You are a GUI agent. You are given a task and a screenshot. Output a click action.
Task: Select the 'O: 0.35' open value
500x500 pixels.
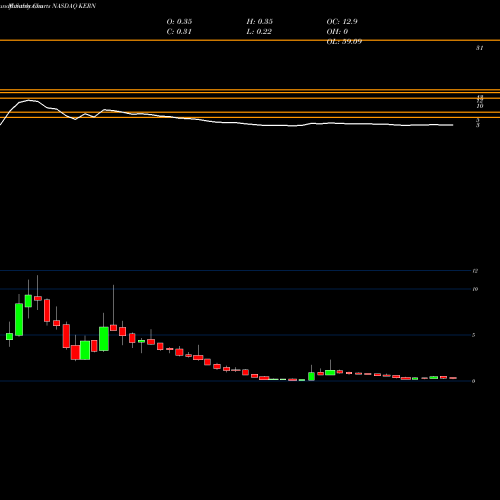coord(179,22)
